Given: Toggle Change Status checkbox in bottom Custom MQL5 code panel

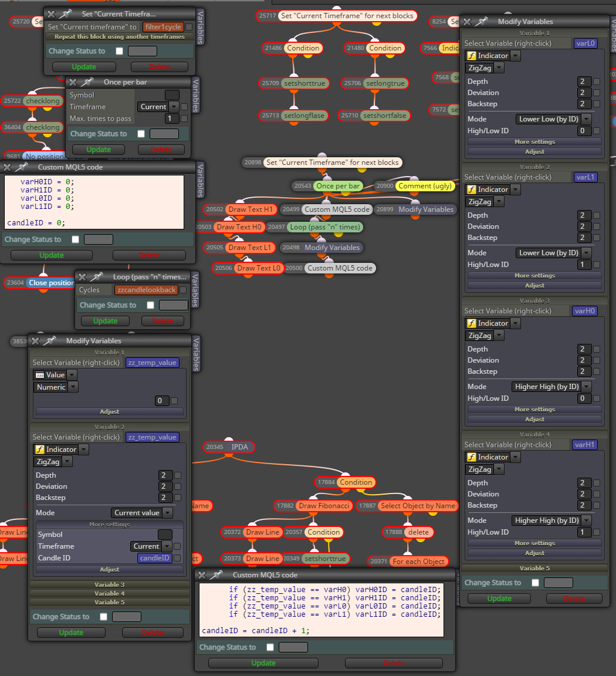Looking at the screenshot, I should click(x=270, y=647).
